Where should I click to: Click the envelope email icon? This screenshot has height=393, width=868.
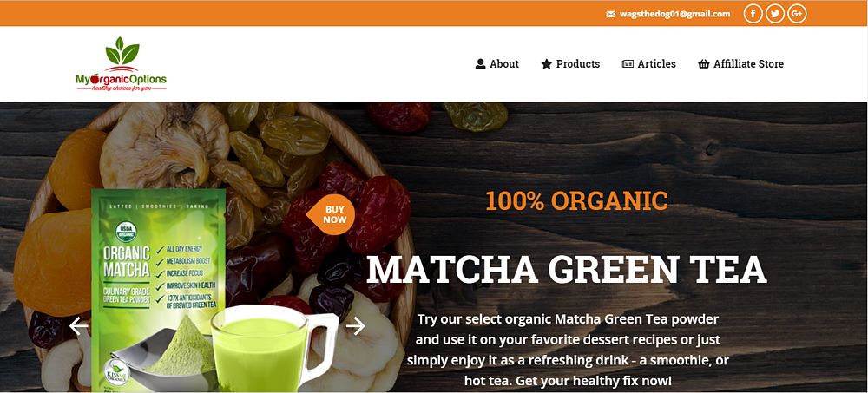click(610, 14)
